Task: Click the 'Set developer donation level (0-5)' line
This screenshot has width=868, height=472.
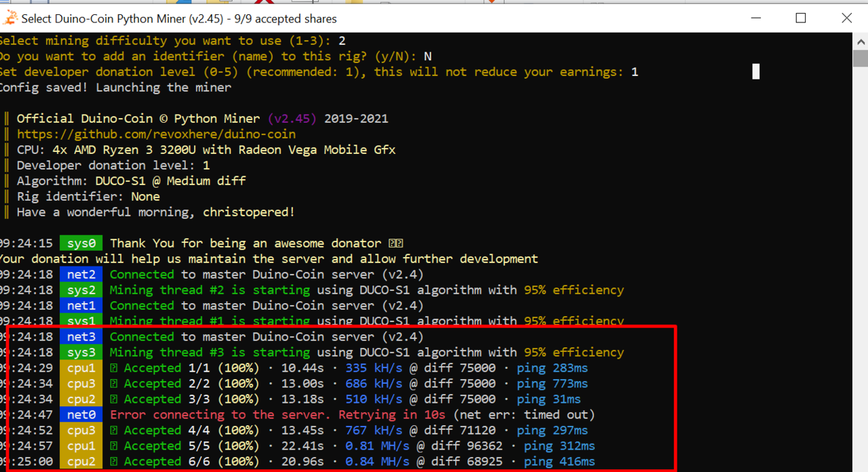Action: click(x=319, y=72)
